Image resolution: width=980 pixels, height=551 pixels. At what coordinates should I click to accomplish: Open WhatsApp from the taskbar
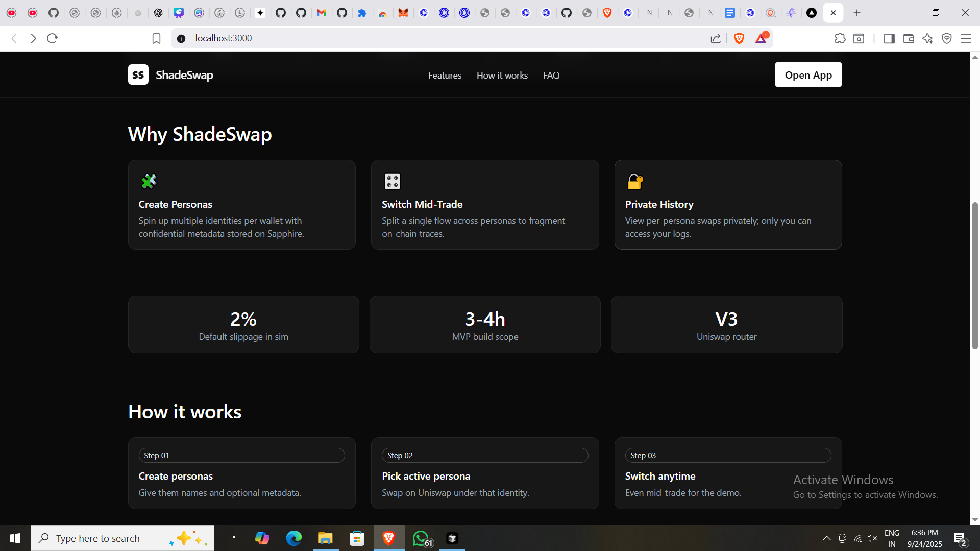point(421,538)
